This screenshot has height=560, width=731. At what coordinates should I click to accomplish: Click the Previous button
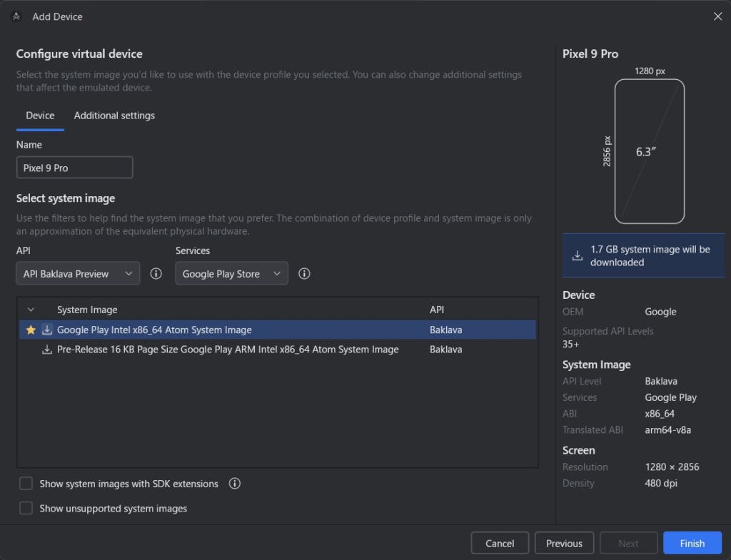coord(564,543)
